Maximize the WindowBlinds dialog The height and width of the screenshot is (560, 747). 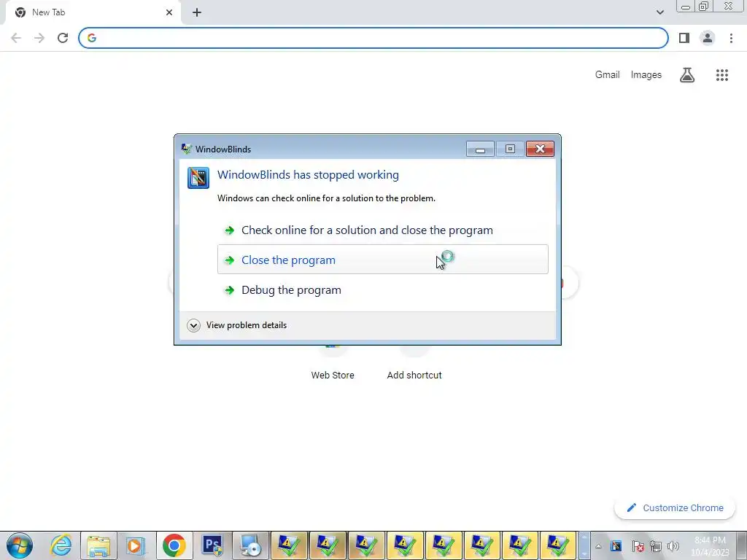point(510,149)
